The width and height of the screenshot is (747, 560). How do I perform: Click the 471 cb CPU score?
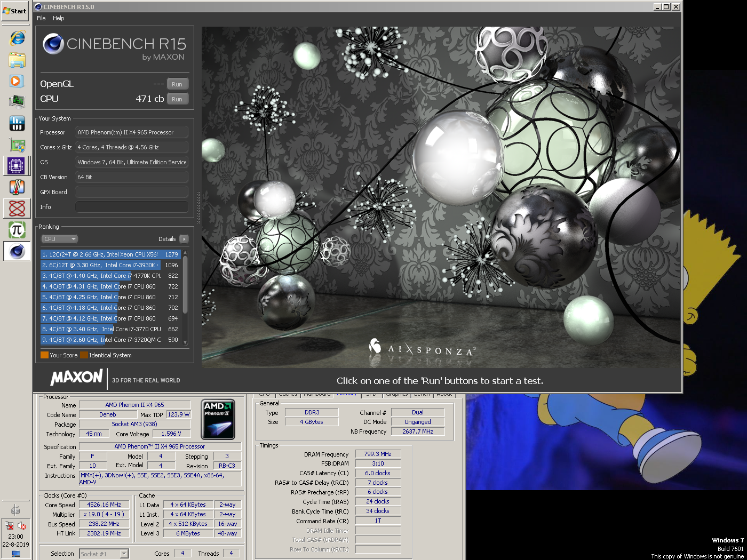(149, 99)
